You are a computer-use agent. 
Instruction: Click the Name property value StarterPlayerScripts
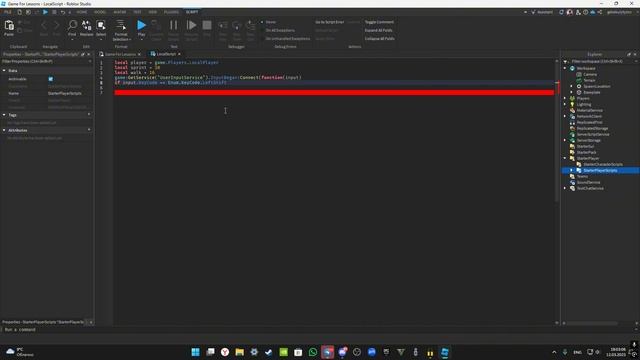click(64, 93)
